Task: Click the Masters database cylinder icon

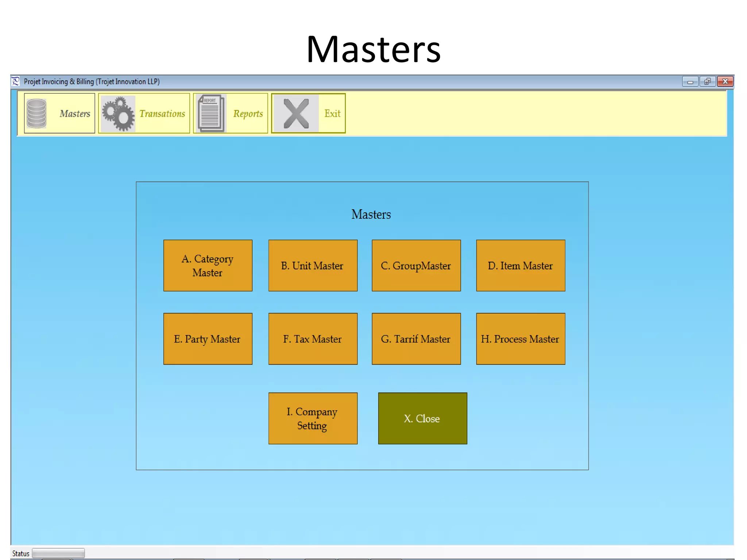Action: [36, 113]
